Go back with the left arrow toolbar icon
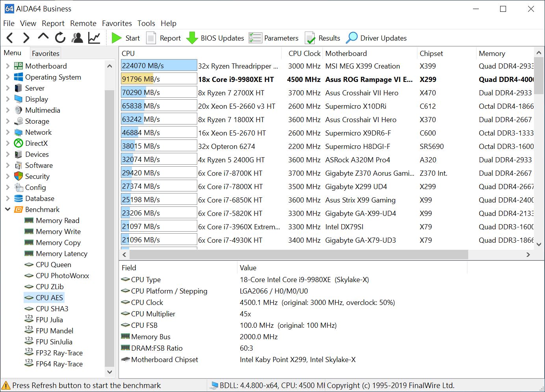The image size is (545, 392). (10, 38)
